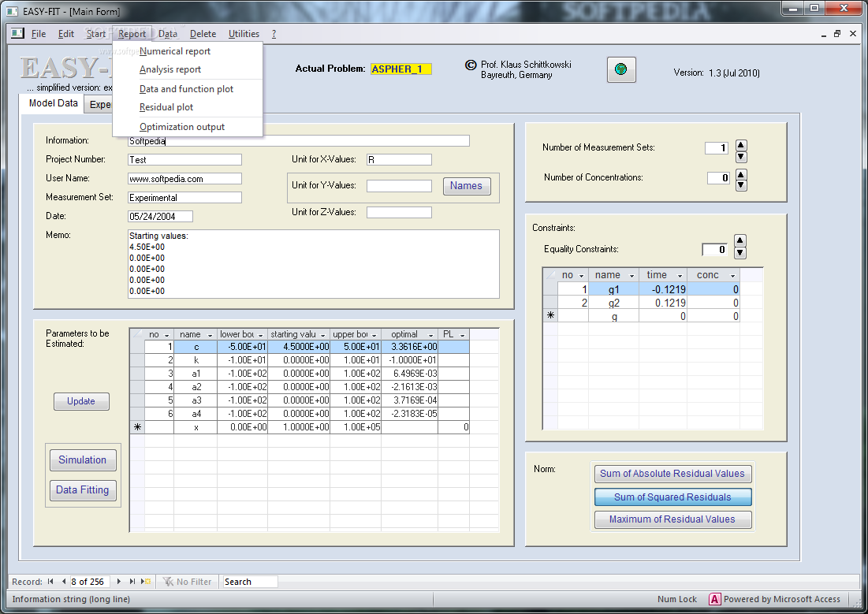
Task: Click the record Search box
Action: coord(250,582)
